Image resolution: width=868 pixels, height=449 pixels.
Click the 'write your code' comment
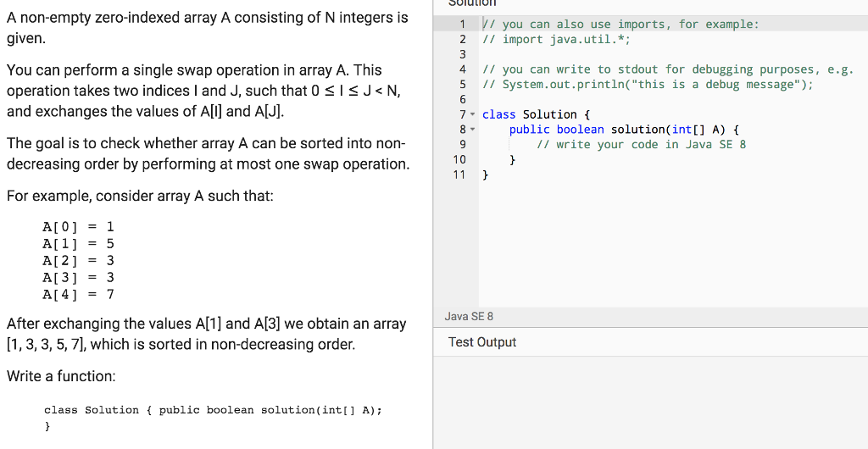coord(641,144)
